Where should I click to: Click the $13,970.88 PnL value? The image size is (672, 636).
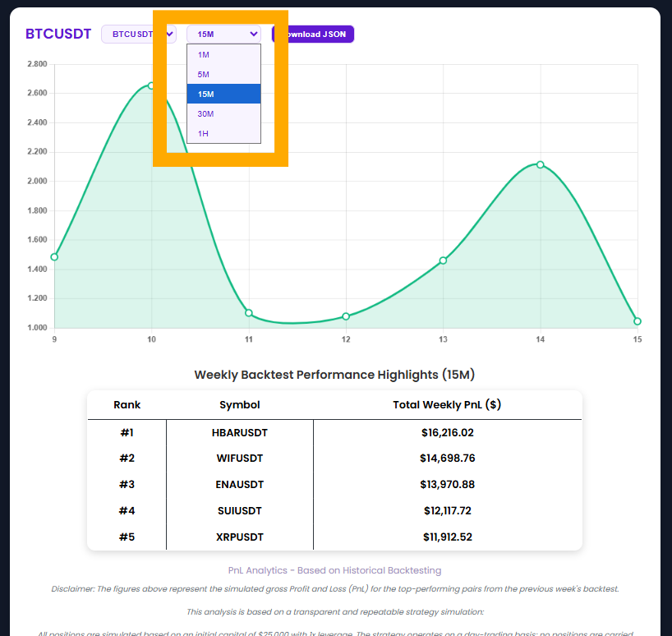tap(448, 485)
